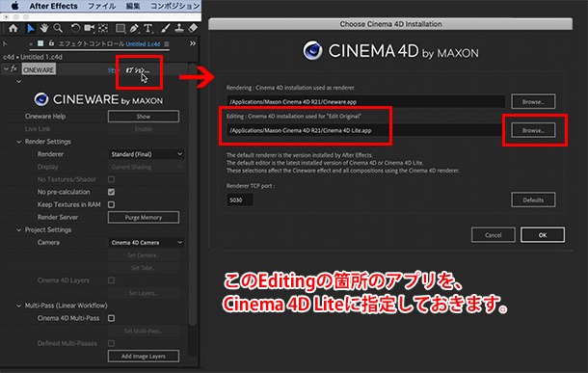Select the Unified Camera tool
The height and width of the screenshot is (373, 588).
90,29
